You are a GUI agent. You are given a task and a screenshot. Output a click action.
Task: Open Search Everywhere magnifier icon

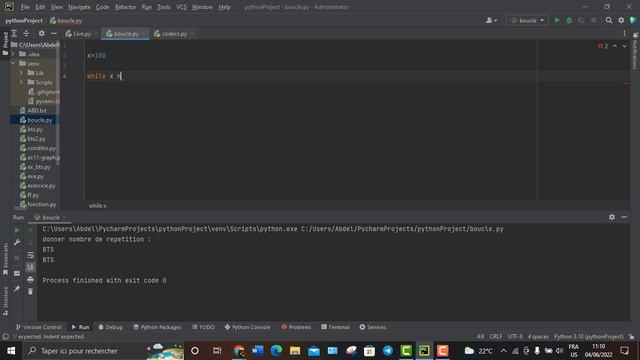click(609, 20)
